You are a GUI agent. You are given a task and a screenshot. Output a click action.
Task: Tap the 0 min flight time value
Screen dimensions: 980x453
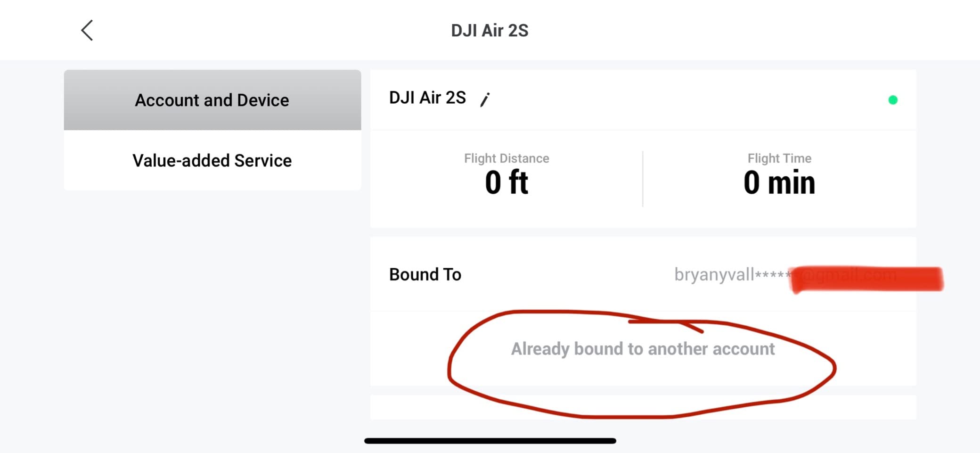(x=779, y=182)
